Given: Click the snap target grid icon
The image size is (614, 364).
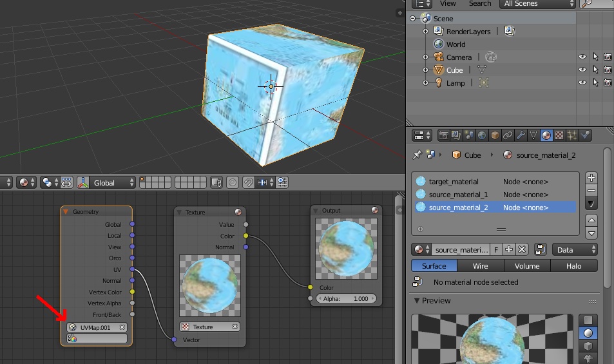Looking at the screenshot, I should 282,182.
